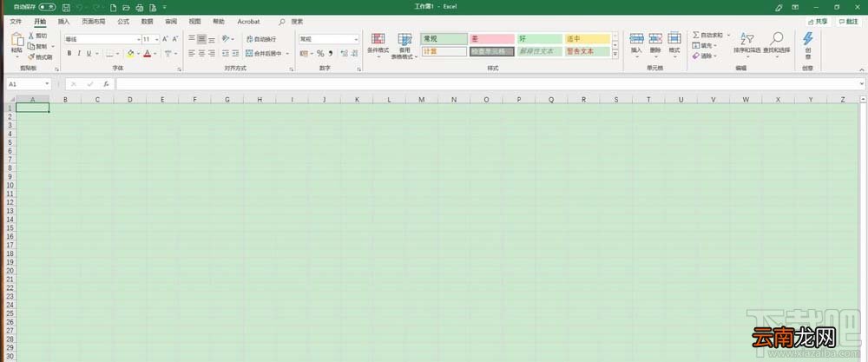868x362 pixels.
Task: Apply the 计算 (Calculation) cell style
Action: [x=444, y=51]
